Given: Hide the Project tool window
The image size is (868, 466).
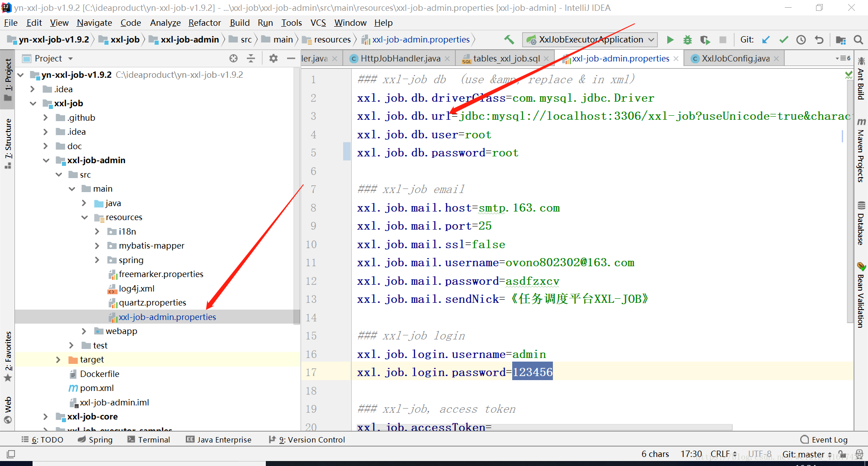Looking at the screenshot, I should pyautogui.click(x=291, y=58).
